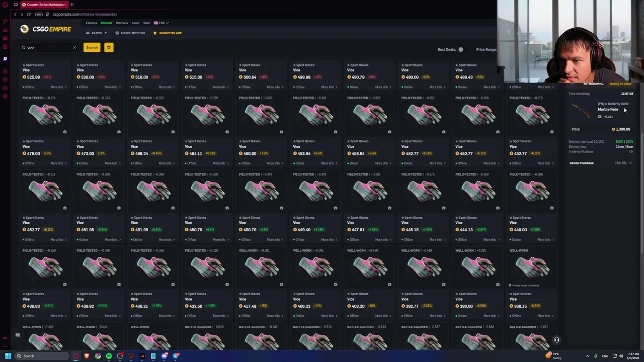Open the Referrals page link

tap(122, 23)
